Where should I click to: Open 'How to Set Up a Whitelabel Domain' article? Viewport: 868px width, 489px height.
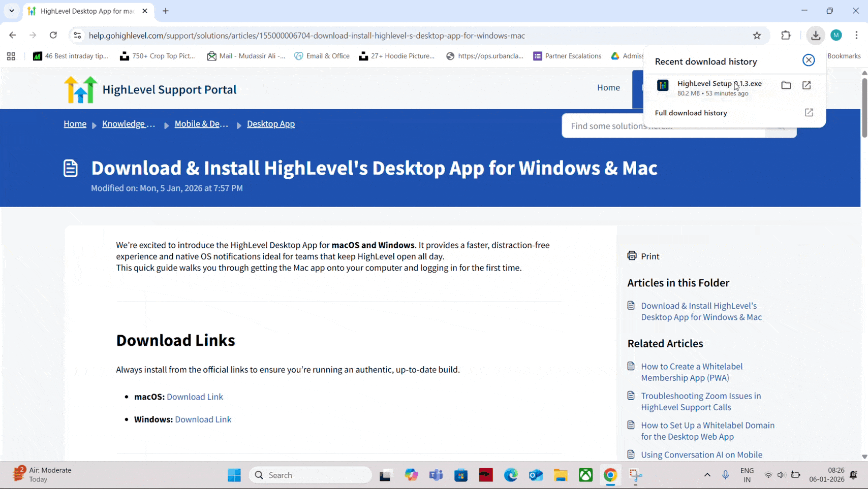(x=707, y=431)
